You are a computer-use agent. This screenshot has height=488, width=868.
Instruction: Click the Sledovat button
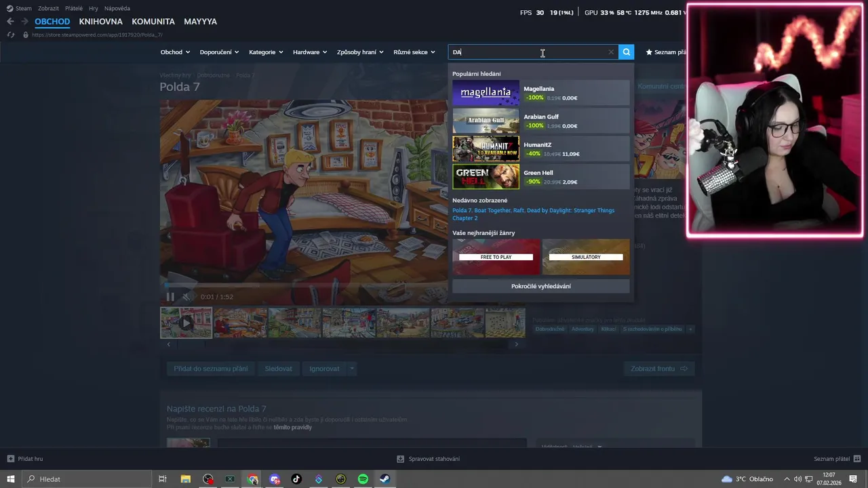point(279,369)
